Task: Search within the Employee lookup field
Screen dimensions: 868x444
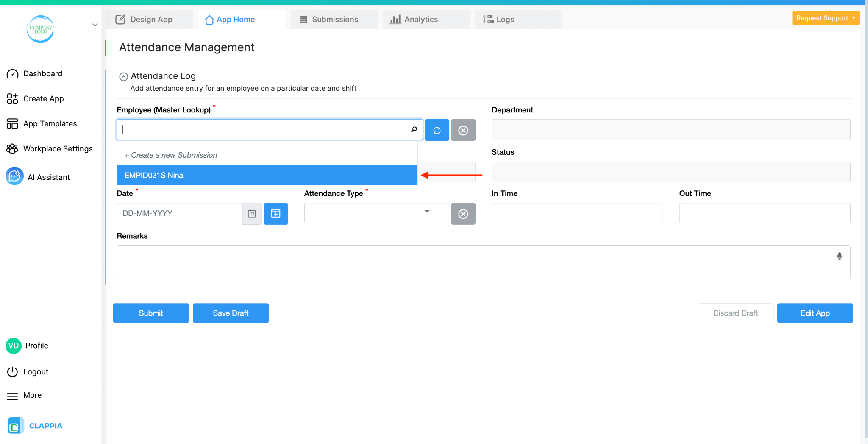Action: tap(414, 129)
